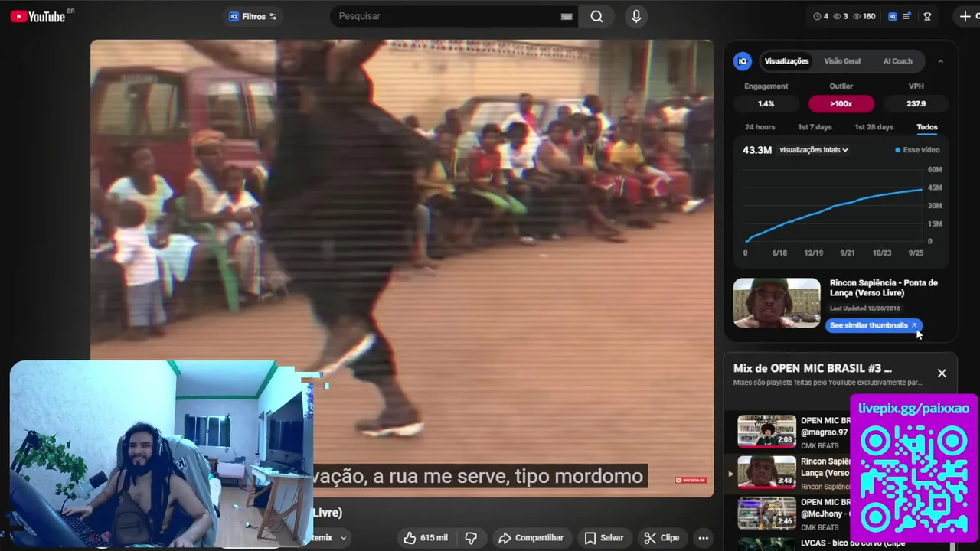Click See similar thumbnails button

click(874, 325)
